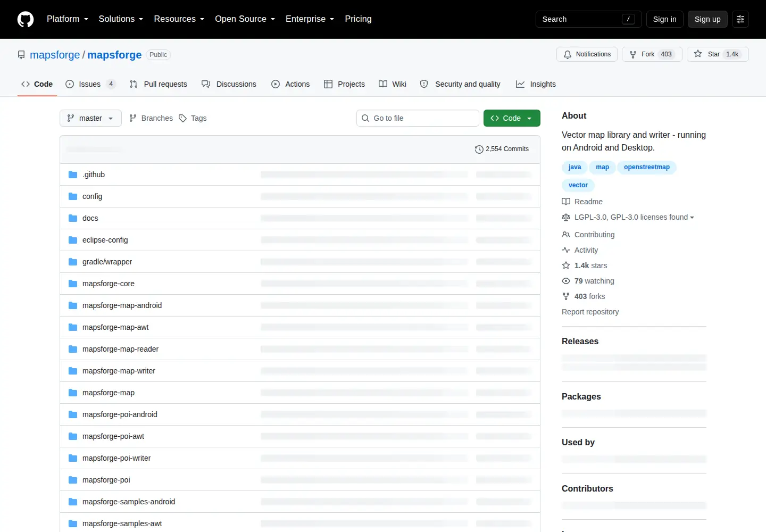This screenshot has height=532, width=766.
Task: Open the Discussions tab
Action: (229, 84)
